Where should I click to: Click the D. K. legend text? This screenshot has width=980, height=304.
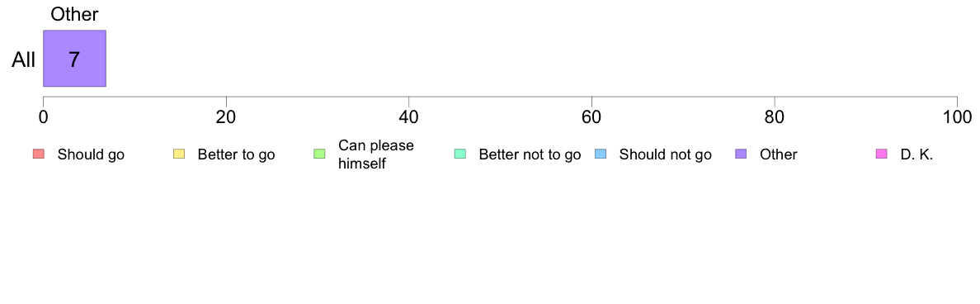(x=916, y=155)
